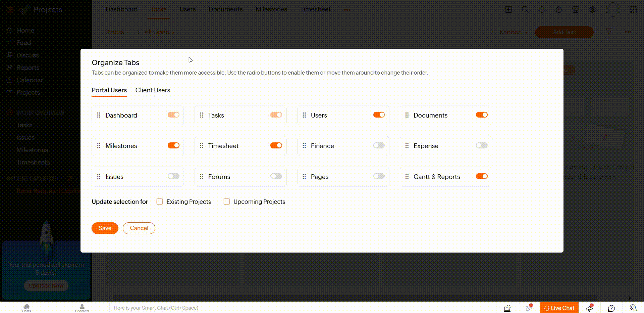The height and width of the screenshot is (313, 644).
Task: Disable the Users tab toggle
Action: click(x=379, y=115)
